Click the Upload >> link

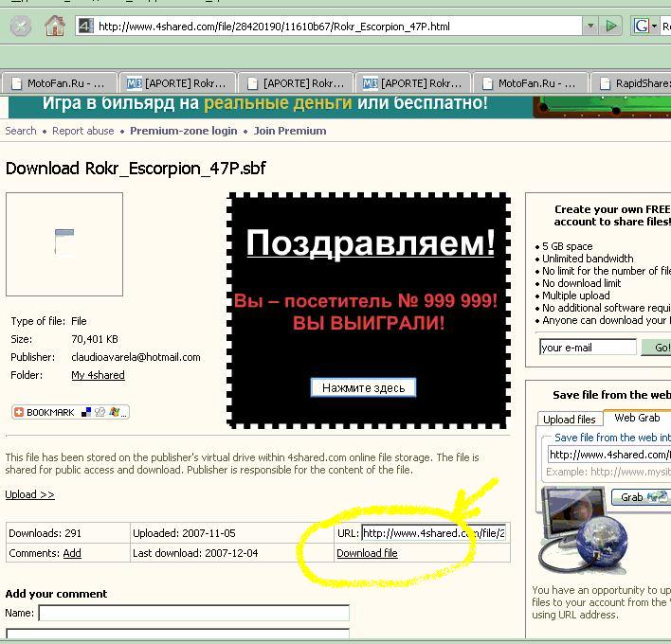pyautogui.click(x=29, y=494)
